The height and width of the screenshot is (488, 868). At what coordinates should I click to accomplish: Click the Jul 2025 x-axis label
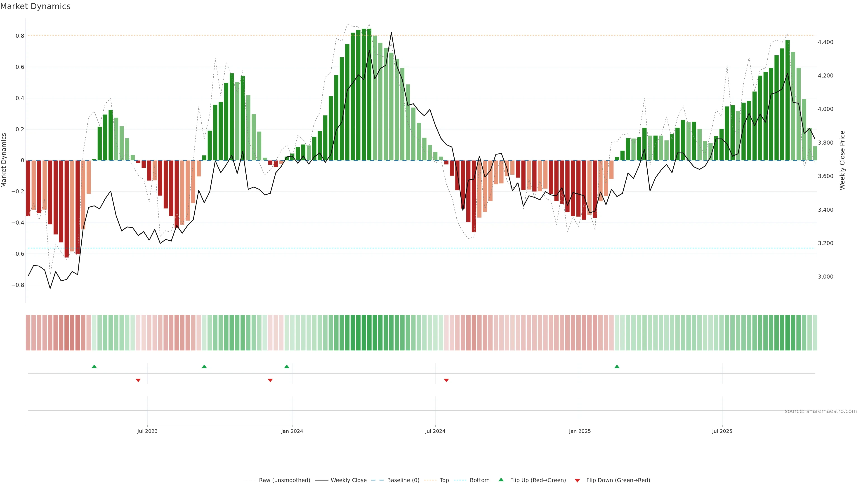pos(722,431)
